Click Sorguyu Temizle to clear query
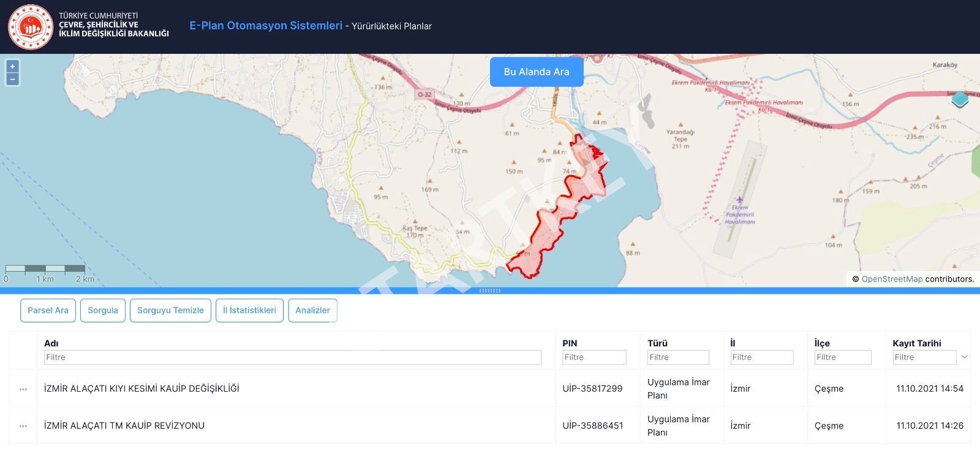Viewport: 980px width, 459px height. (x=170, y=310)
